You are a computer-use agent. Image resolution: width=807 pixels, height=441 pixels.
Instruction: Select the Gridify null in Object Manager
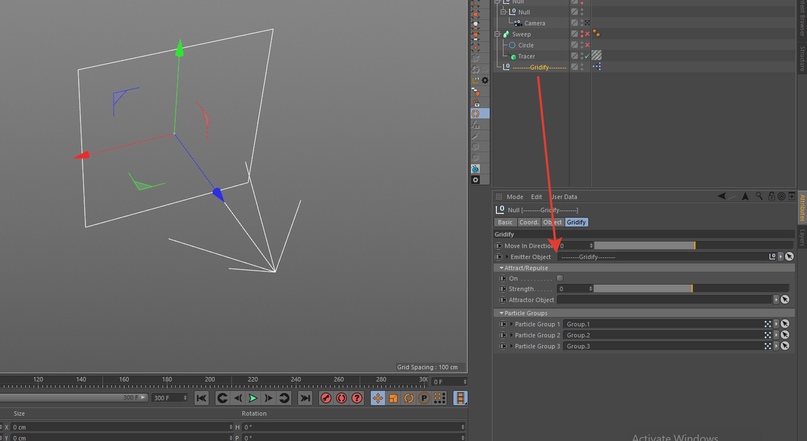click(x=539, y=67)
